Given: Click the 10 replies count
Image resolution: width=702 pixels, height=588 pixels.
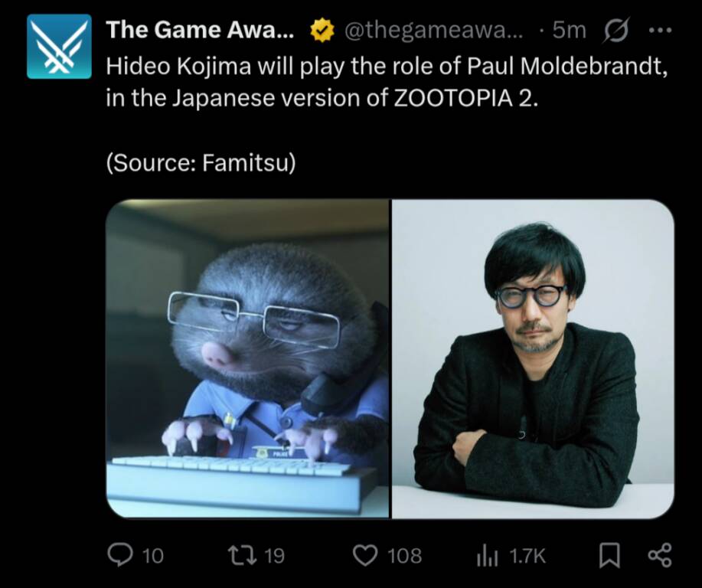Looking at the screenshot, I should (153, 556).
